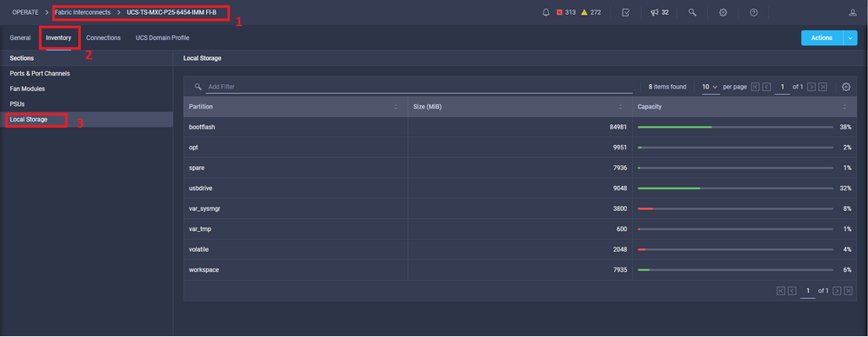This screenshot has width=868, height=337.
Task: Click the bootflash capacity bar
Action: point(735,127)
